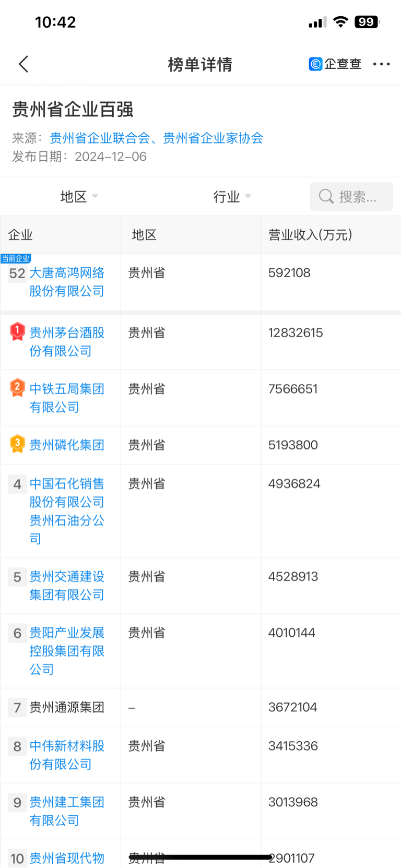Open 贵州交通建设集团有限公司 company page
The image size is (401, 868).
click(x=67, y=586)
